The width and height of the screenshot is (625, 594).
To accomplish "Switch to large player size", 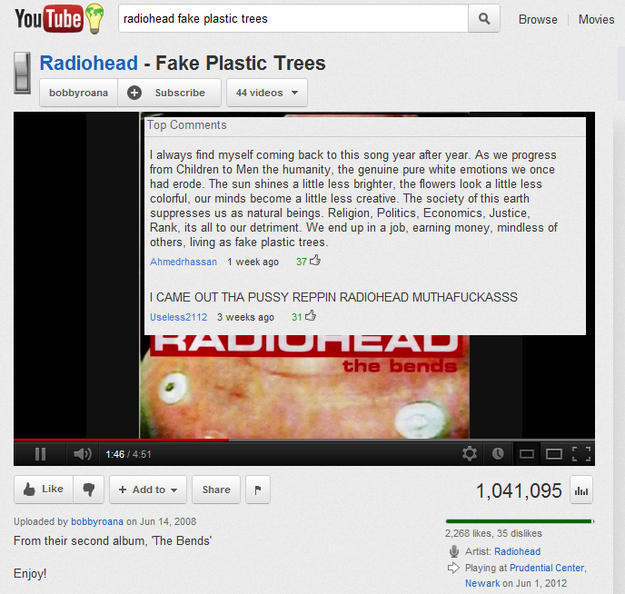I will point(554,454).
